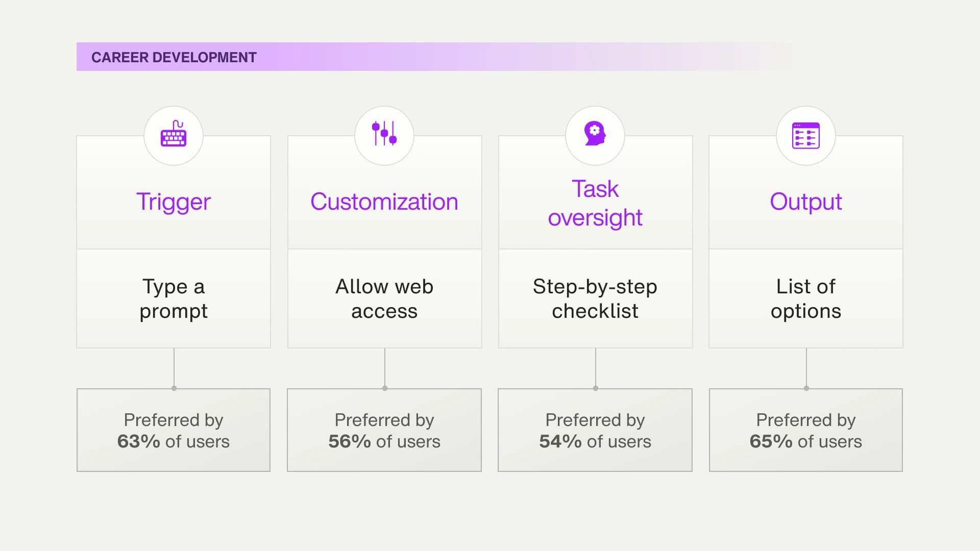Click the sliders icon above Customization
Viewport: 980px width, 551px height.
click(x=384, y=134)
